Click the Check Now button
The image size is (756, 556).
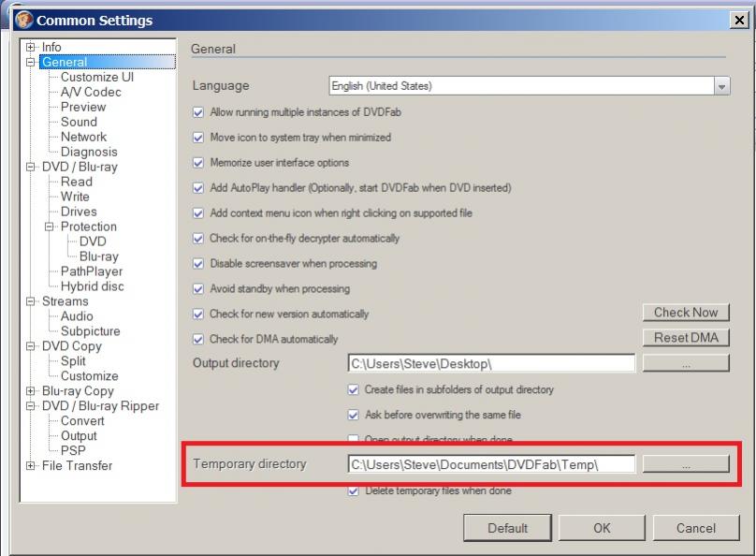point(686,313)
